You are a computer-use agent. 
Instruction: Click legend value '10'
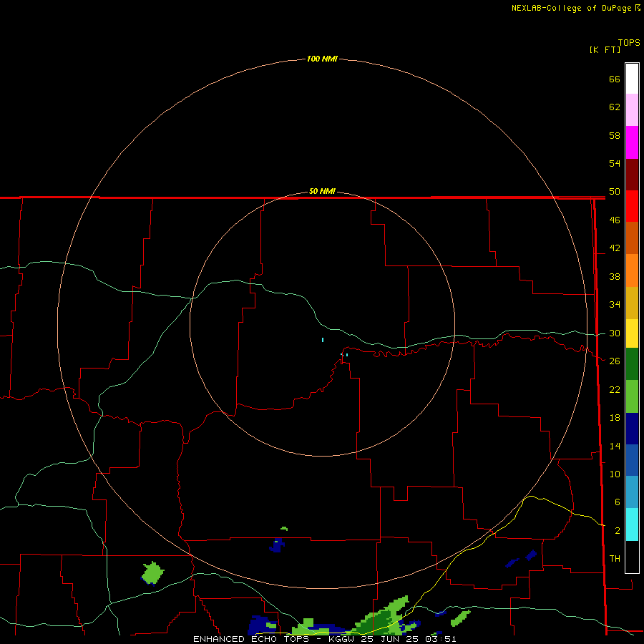[x=615, y=474]
